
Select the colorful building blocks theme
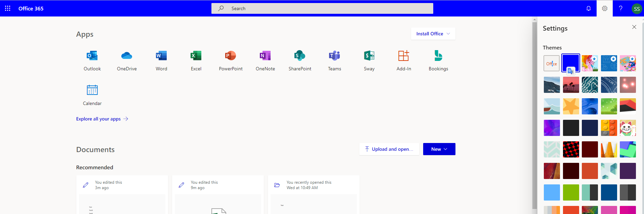pos(609,128)
